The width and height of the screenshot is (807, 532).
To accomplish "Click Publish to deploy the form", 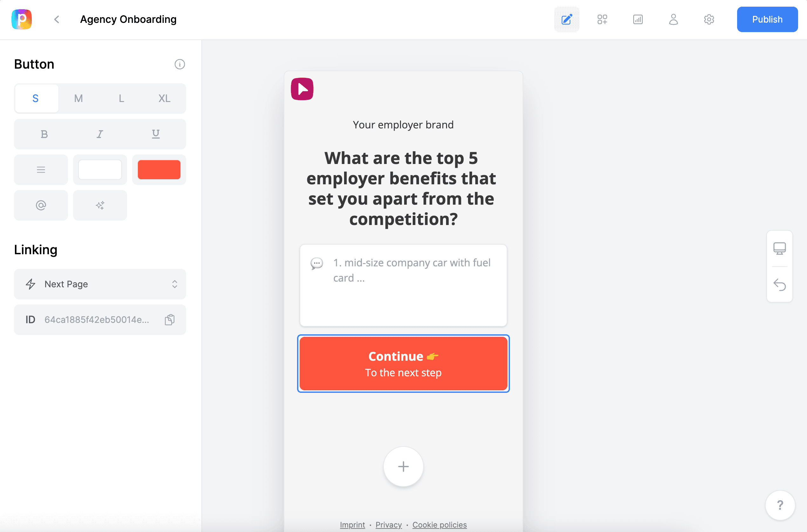I will coord(766,19).
